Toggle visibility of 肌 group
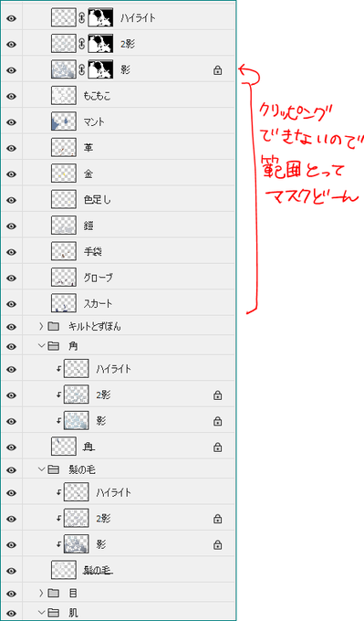This screenshot has width=364, height=621. (12, 614)
